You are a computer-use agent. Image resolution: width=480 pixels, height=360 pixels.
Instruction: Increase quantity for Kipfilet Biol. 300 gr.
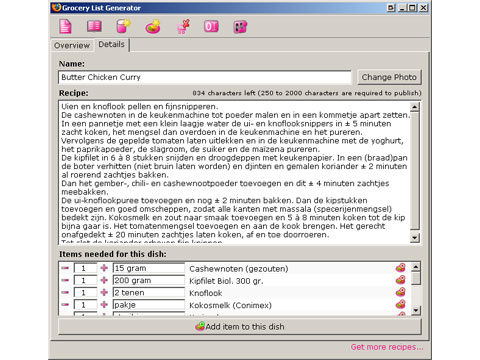104,280
